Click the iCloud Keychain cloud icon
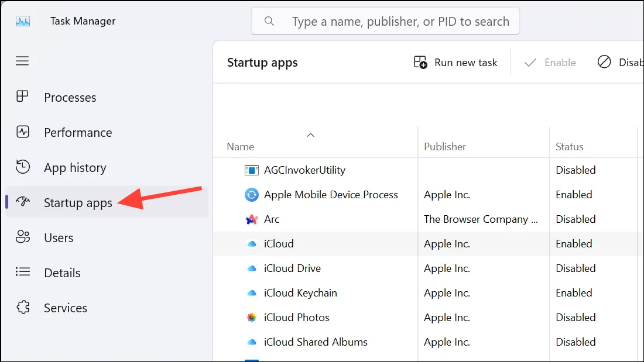The image size is (644, 362). (251, 293)
